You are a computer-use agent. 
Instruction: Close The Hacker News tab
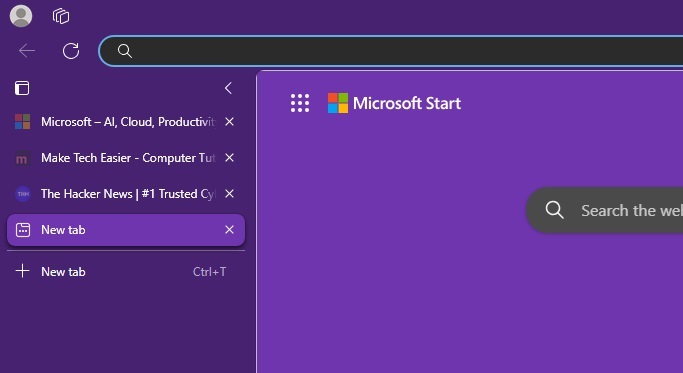pyautogui.click(x=229, y=194)
